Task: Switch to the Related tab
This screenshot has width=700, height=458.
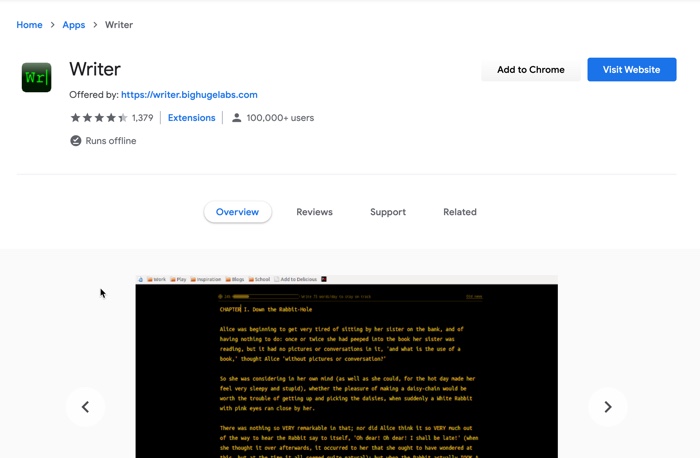Action: click(x=460, y=212)
